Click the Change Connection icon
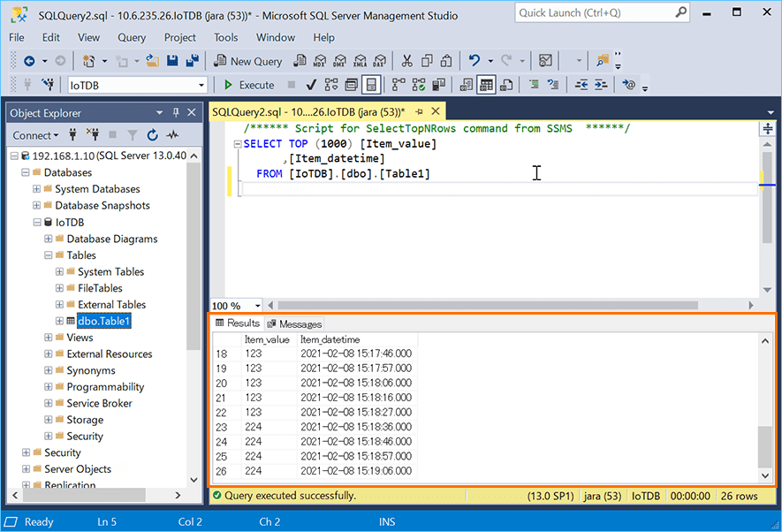This screenshot has width=782, height=532. [48, 85]
